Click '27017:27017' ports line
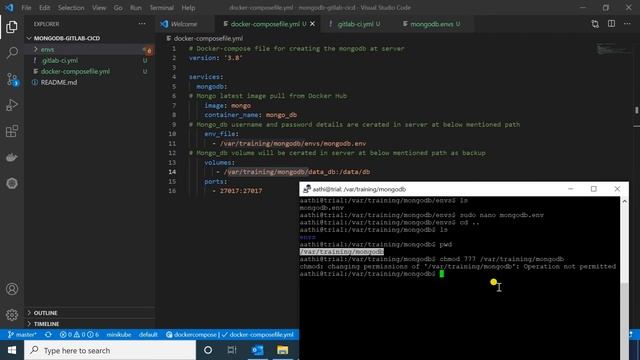 coord(241,191)
